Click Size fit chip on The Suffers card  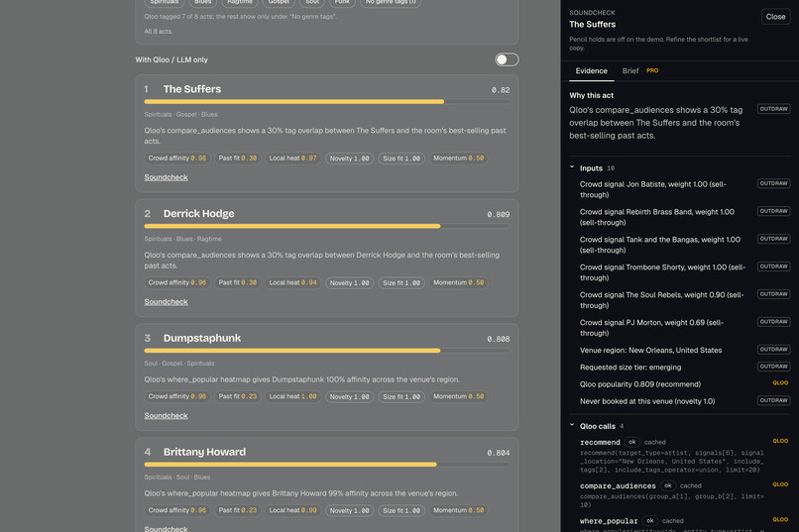[401, 159]
